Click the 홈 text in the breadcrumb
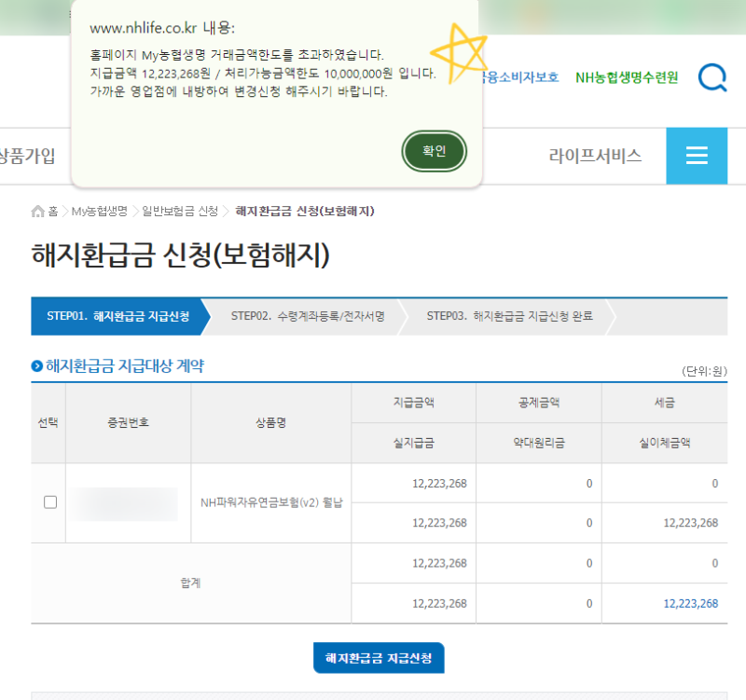 (53, 212)
